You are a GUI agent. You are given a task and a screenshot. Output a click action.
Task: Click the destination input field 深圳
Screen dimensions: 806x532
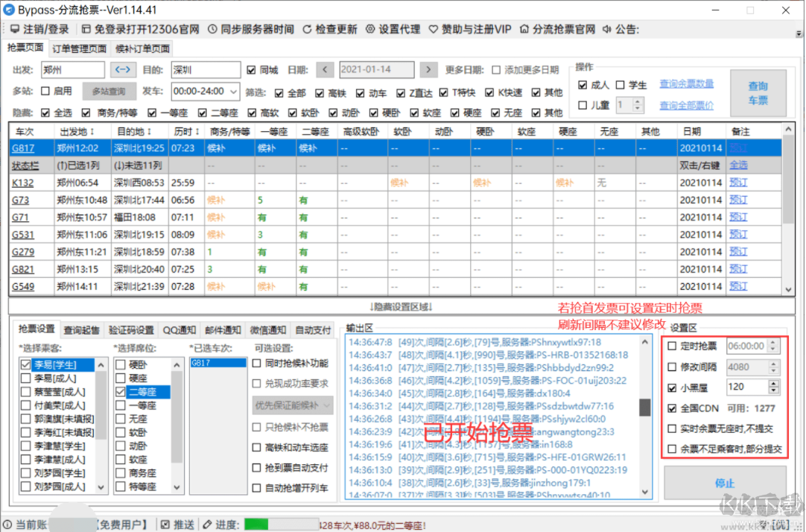pos(205,70)
